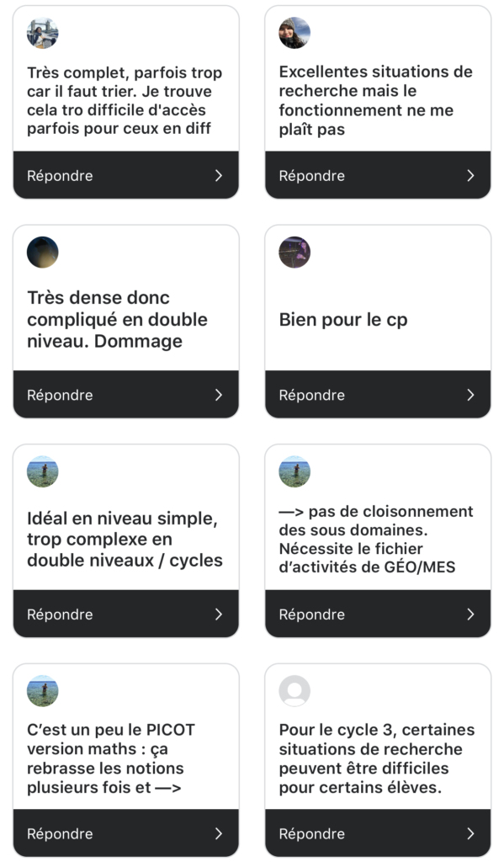Screen dimensions: 504x862
Task: Click chevron arrow under 'Excellentes situations' response
Action: (x=470, y=175)
